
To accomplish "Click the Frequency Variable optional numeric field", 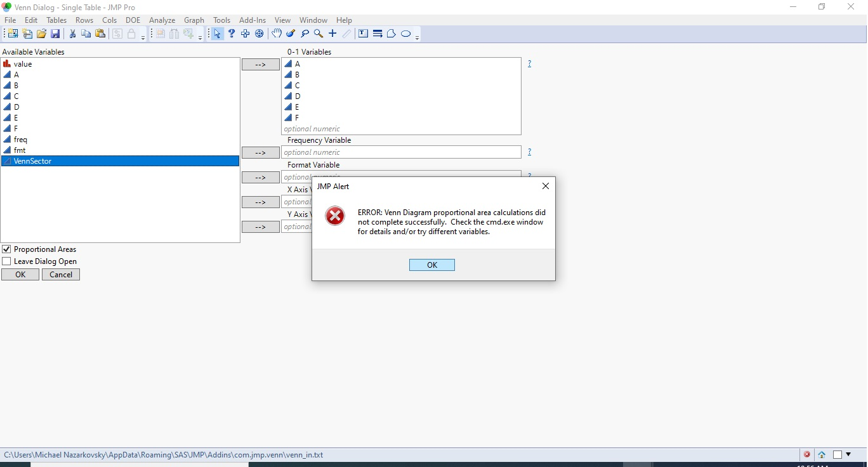I will point(401,152).
